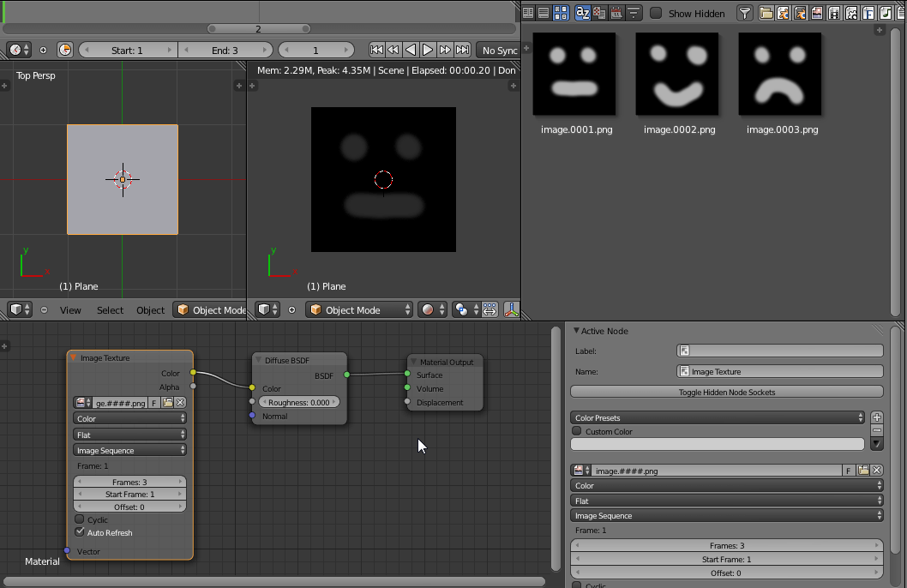Screen dimensions: 907x588
Task: Toggle file filtering funnel icon
Action: click(x=745, y=13)
